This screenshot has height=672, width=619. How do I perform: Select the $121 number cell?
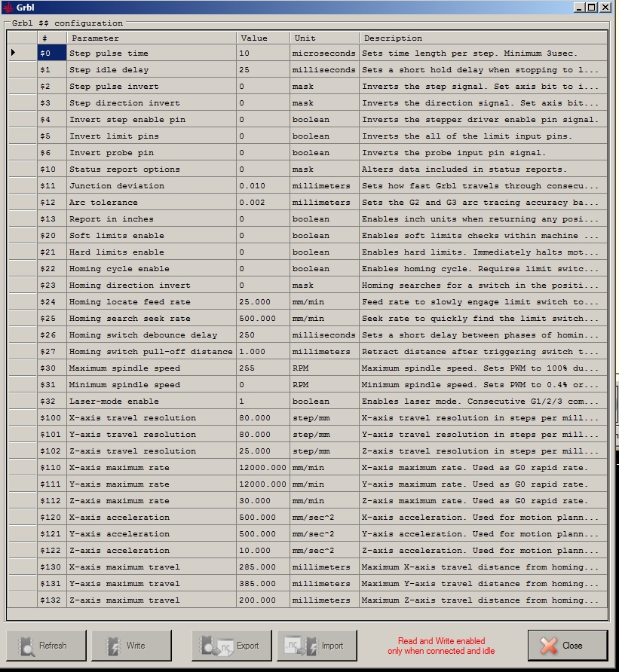[52, 533]
